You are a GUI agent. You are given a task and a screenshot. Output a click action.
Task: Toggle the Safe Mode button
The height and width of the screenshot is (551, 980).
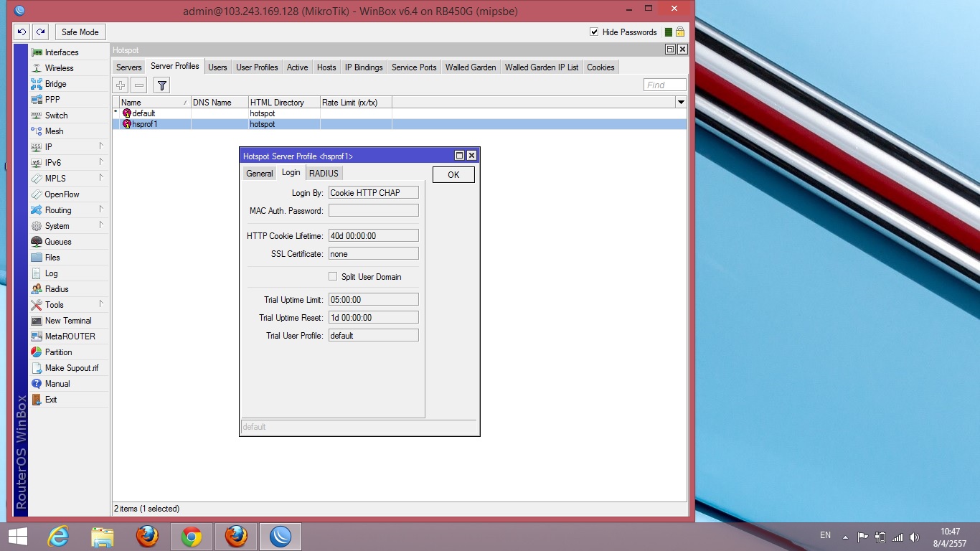tap(80, 32)
